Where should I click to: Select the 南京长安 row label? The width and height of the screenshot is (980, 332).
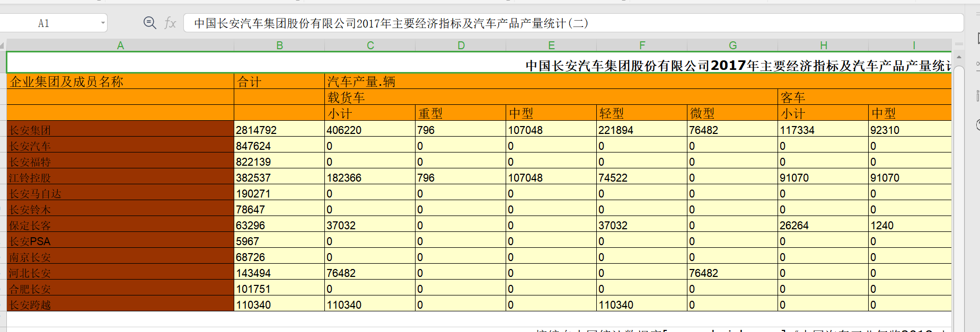coord(120,256)
